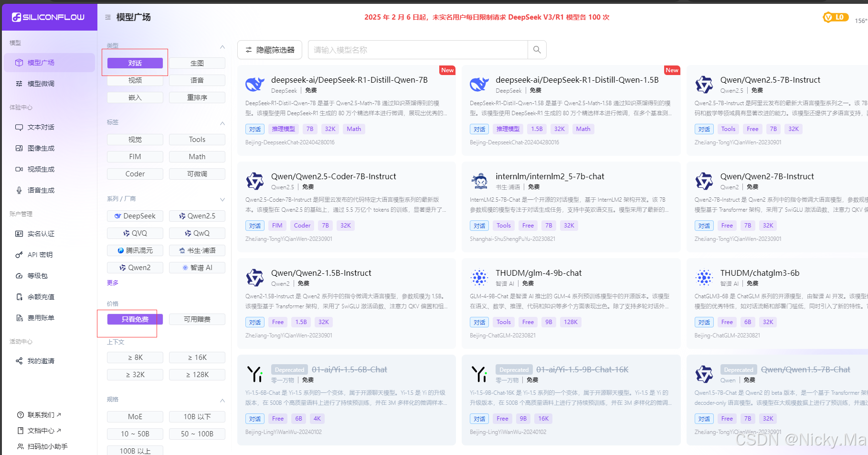Click the 隐藏筛选器 button
This screenshot has width=868, height=455.
point(270,50)
